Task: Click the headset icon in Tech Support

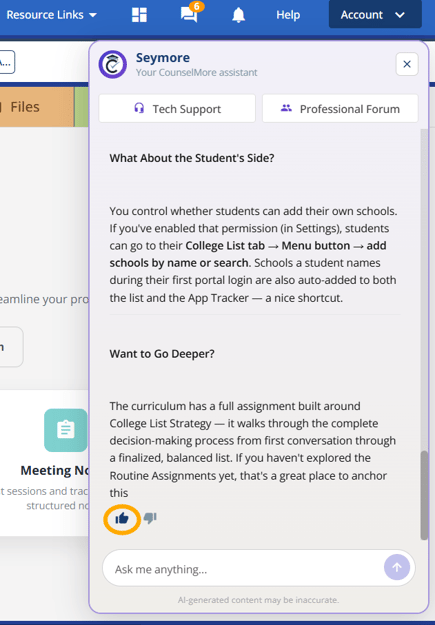Action: pyautogui.click(x=139, y=108)
